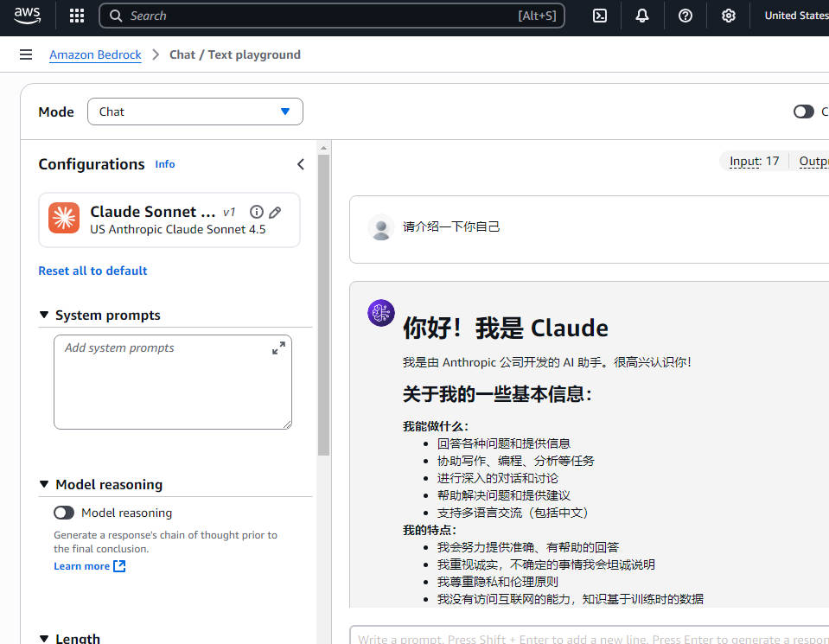Collapse the System prompts section
This screenshot has height=644, width=829.
point(44,315)
